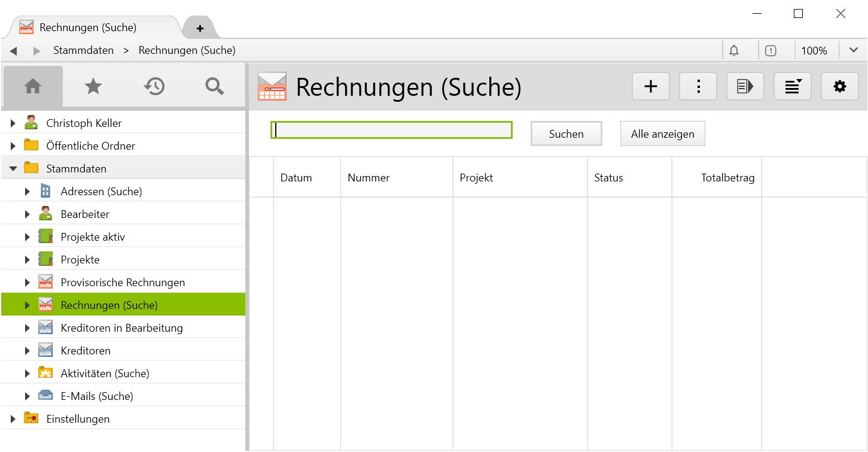Open the zoom chevron dropdown beside 100%

pyautogui.click(x=853, y=50)
